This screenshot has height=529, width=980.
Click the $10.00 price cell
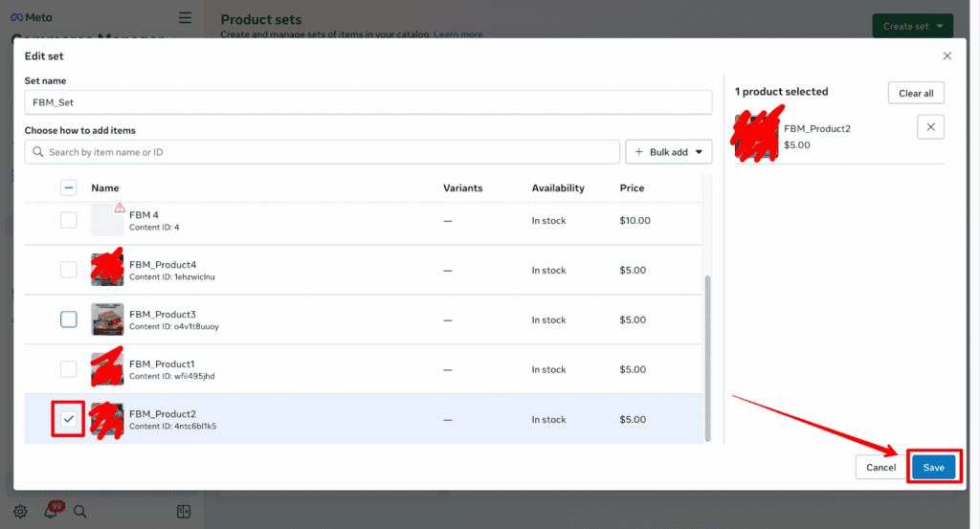[635, 220]
